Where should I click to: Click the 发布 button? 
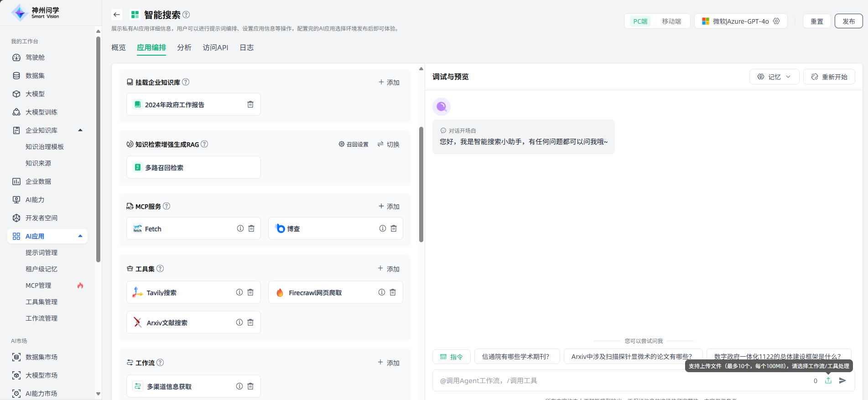coord(848,21)
